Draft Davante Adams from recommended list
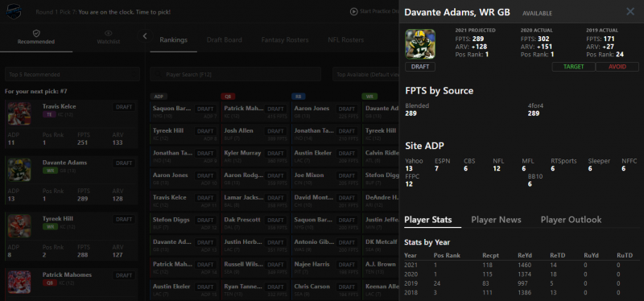644x301 pixels. pyautogui.click(x=124, y=163)
